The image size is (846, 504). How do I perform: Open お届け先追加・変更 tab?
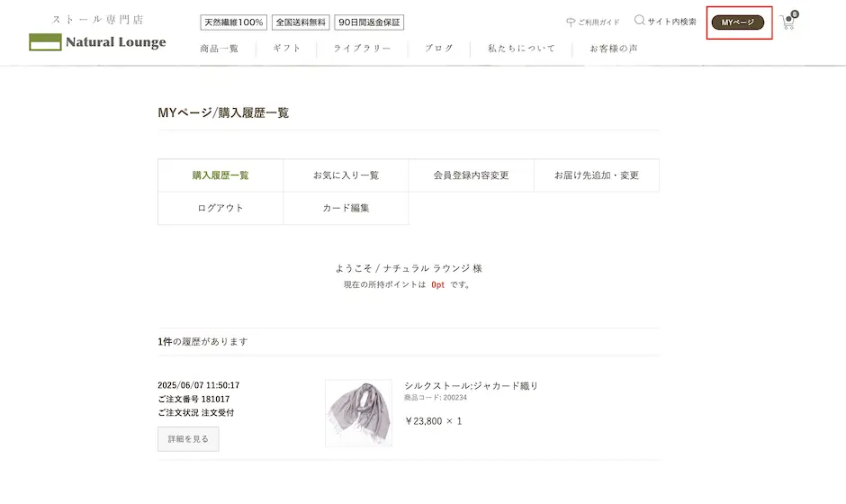(596, 175)
